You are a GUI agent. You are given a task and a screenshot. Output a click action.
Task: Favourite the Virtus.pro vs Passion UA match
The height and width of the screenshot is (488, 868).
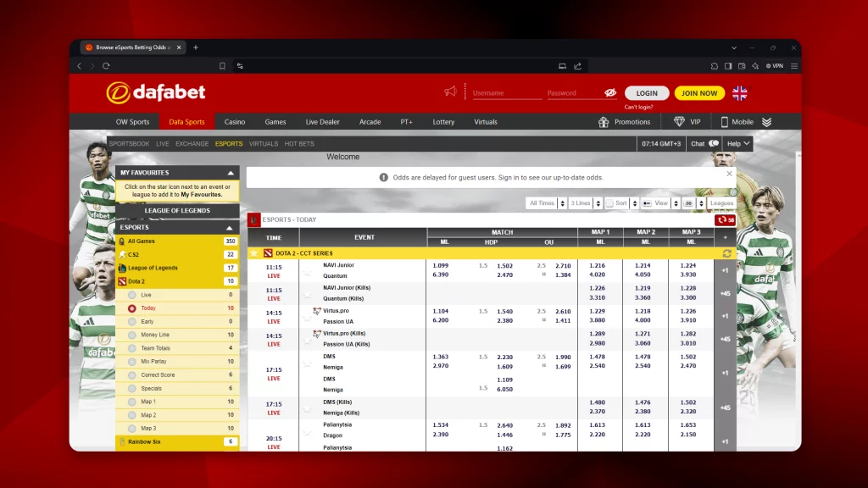(x=307, y=318)
